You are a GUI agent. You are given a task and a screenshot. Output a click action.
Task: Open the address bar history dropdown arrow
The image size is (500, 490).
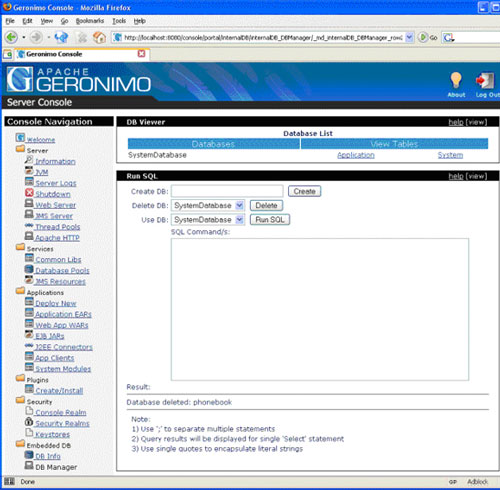(410, 37)
